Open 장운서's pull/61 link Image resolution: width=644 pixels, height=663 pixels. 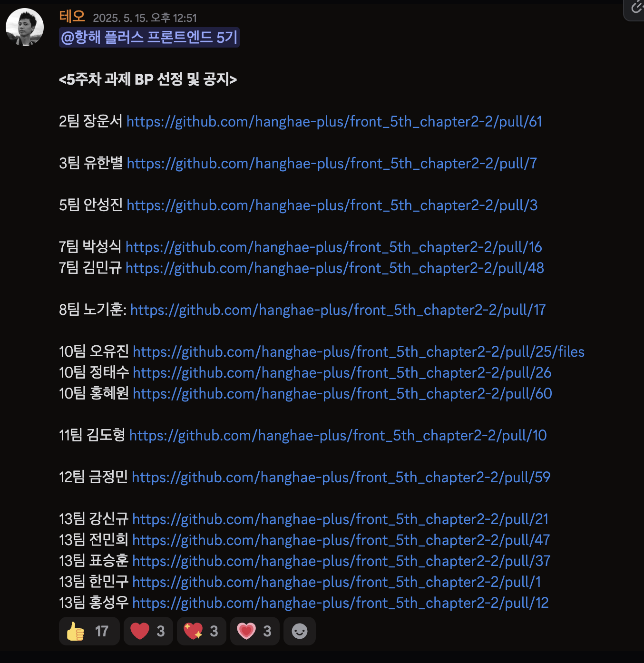[x=334, y=122]
